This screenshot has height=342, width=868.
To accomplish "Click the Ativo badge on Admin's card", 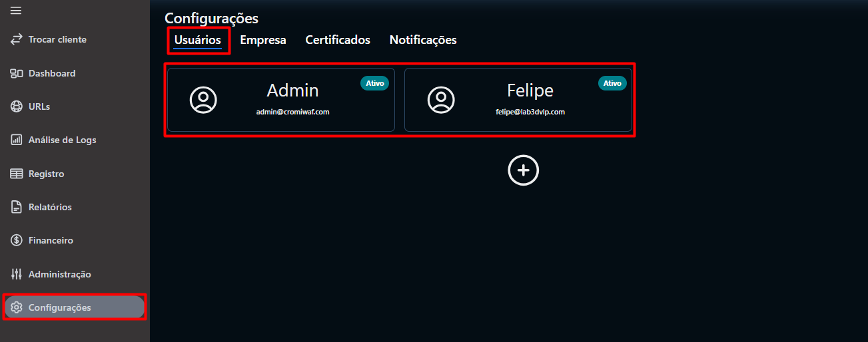I will (374, 83).
